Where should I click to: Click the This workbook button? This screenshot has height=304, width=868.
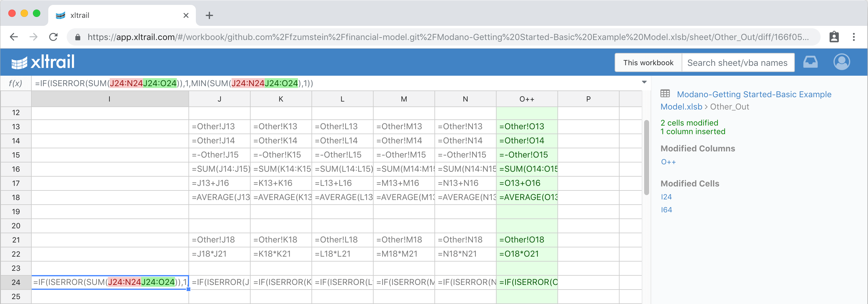648,62
